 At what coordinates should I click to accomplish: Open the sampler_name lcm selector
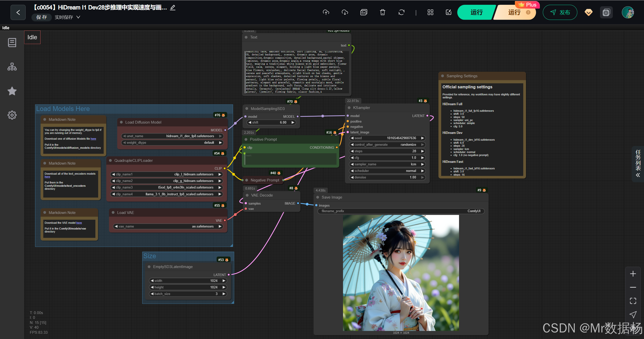coord(388,164)
